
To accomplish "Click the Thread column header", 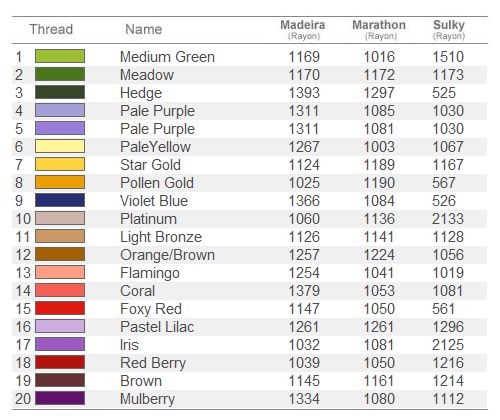I will (51, 29).
